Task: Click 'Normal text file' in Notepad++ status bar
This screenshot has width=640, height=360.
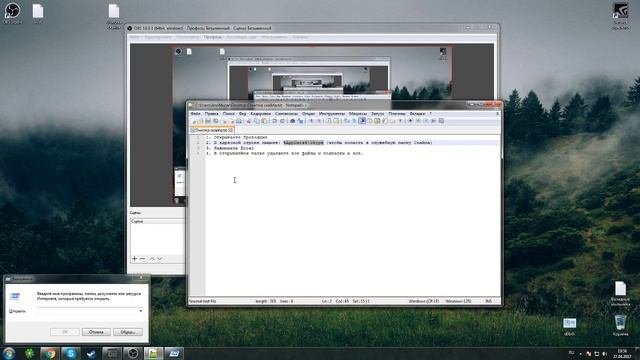Action: point(202,301)
